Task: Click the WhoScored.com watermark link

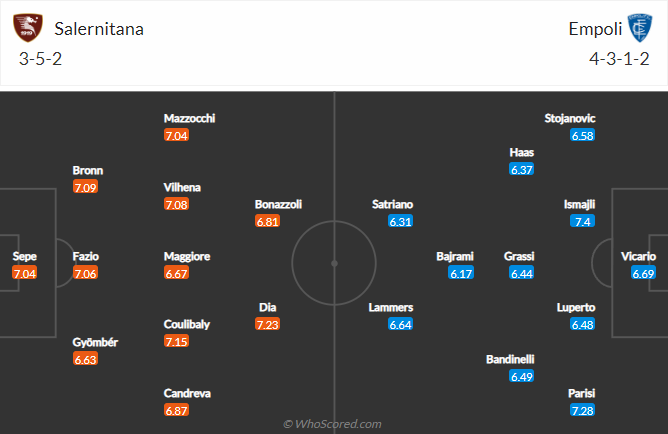Action: [x=333, y=424]
